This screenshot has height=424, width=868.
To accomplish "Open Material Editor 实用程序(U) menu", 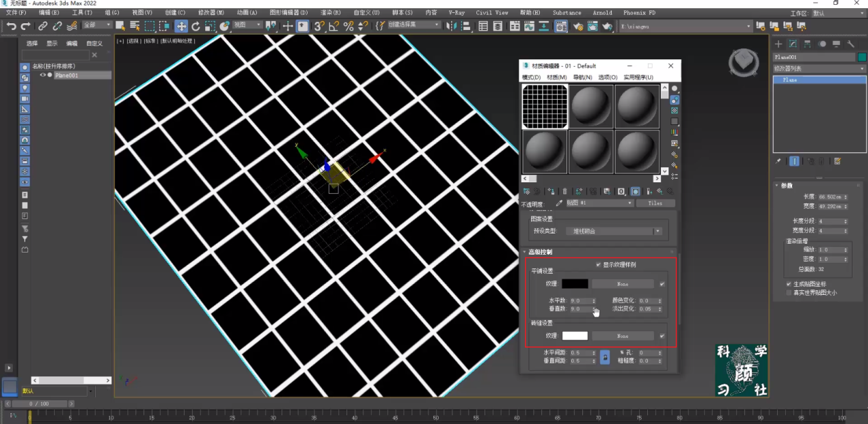I will [x=638, y=77].
